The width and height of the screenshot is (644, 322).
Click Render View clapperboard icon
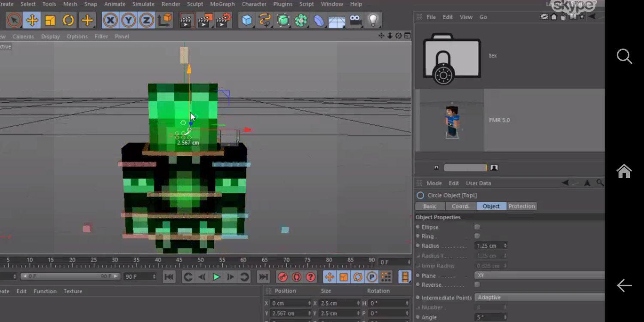pos(186,20)
